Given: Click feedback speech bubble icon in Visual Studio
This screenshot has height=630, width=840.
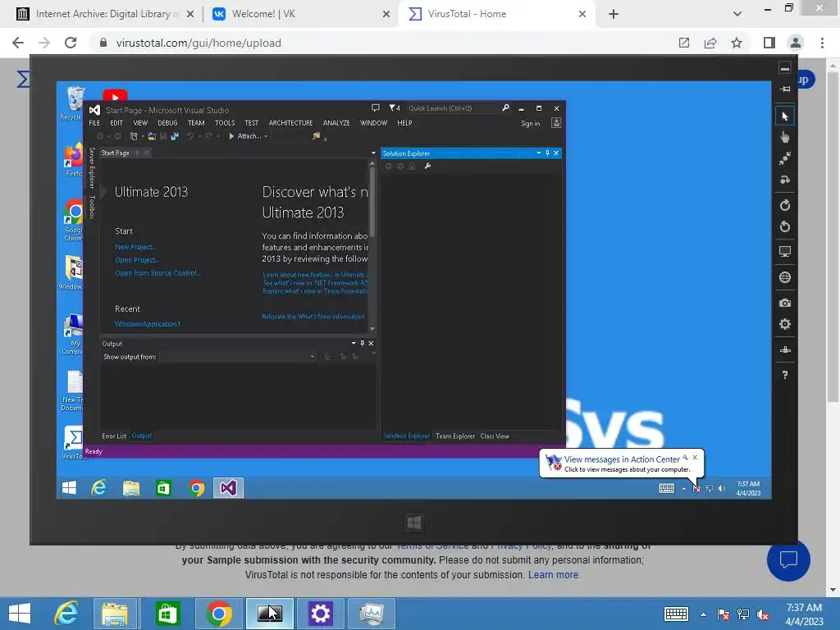Looking at the screenshot, I should [376, 108].
